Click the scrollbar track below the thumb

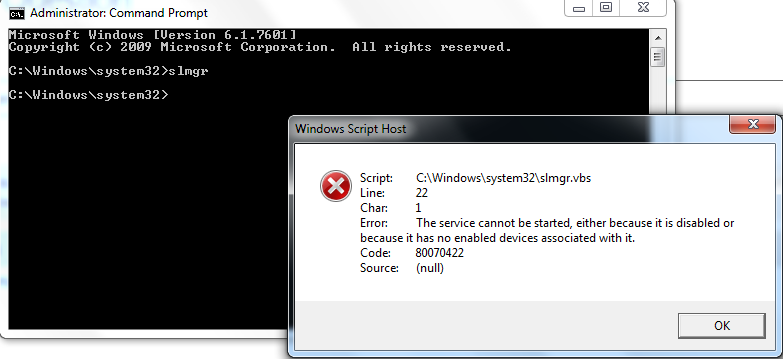[657, 92]
